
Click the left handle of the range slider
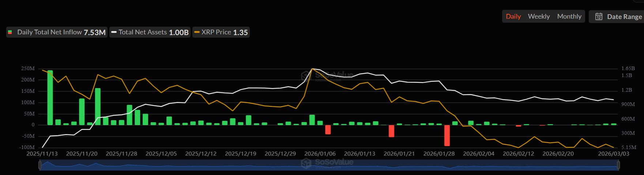click(40, 165)
